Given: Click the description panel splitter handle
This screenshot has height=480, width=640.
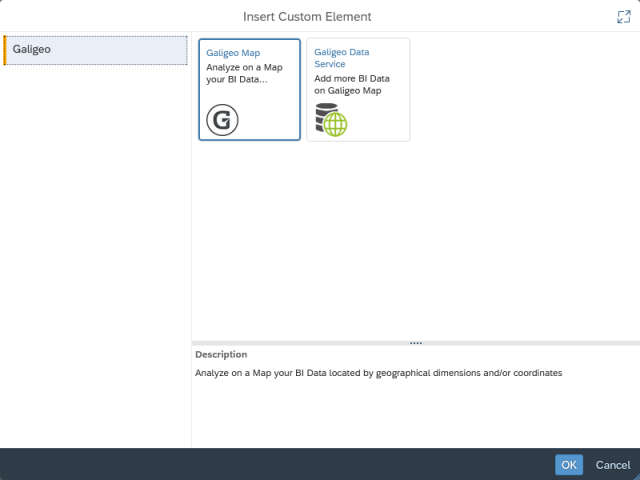Looking at the screenshot, I should tap(416, 343).
